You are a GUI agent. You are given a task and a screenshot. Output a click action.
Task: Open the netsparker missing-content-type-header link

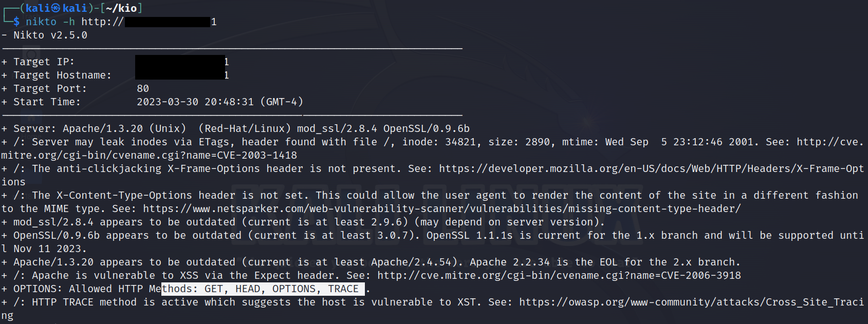[x=441, y=208]
